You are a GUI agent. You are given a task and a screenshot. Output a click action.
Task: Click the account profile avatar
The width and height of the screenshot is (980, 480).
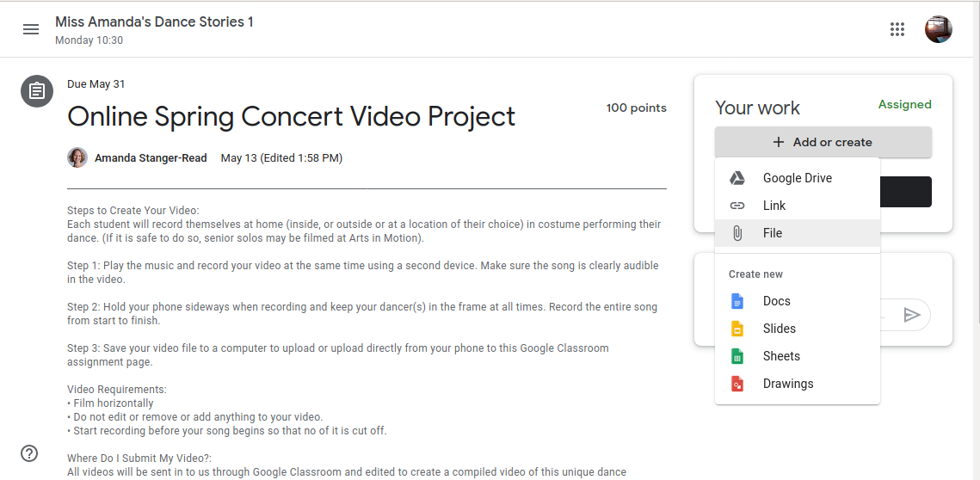click(x=938, y=29)
